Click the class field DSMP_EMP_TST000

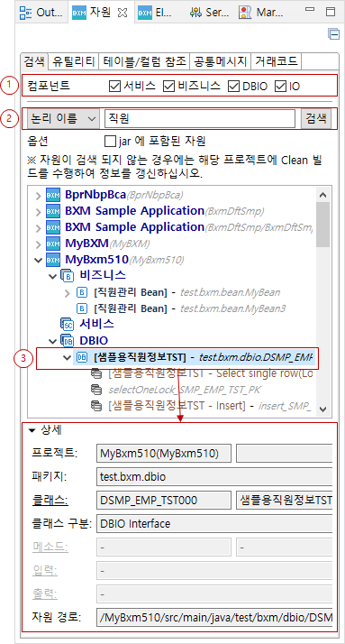[x=164, y=501]
